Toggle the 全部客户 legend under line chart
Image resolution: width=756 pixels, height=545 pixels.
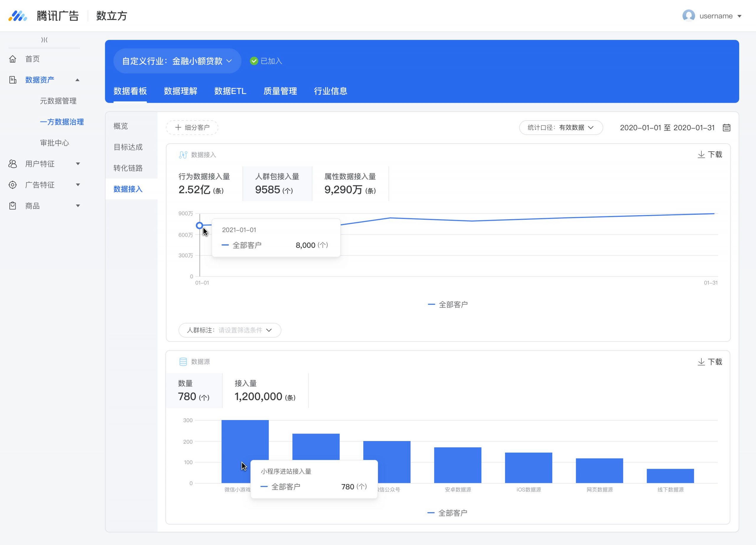tap(448, 305)
